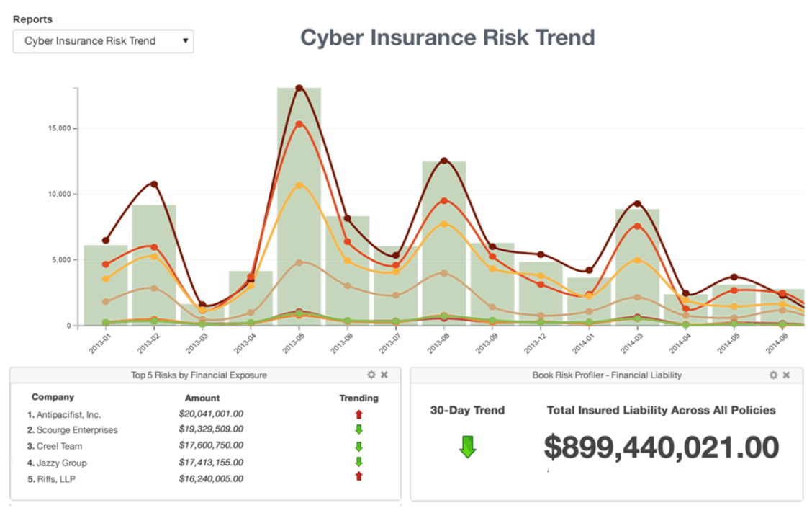
Task: Click gear icon on Top 5 Risks panel
Action: pyautogui.click(x=371, y=375)
